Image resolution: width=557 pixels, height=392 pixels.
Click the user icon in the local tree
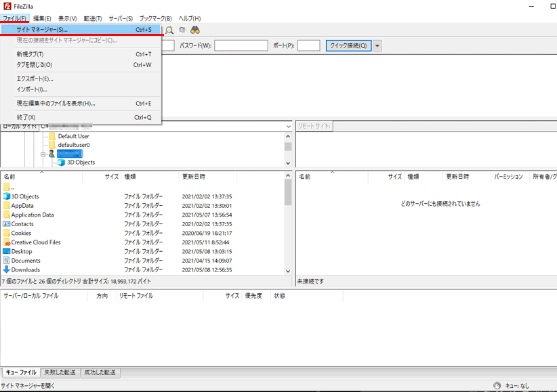[x=51, y=154]
